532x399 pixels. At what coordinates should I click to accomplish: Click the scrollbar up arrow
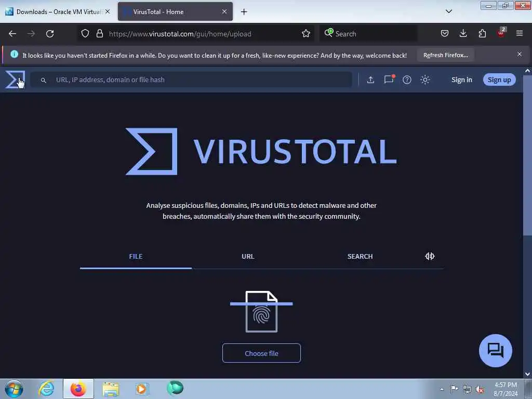coord(527,71)
